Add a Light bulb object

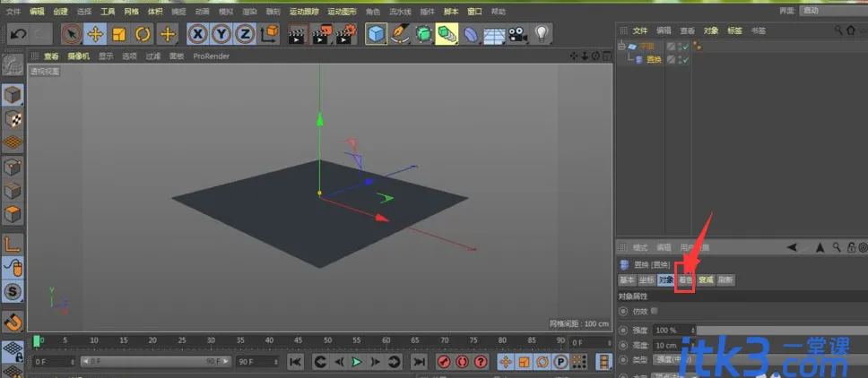tap(542, 34)
